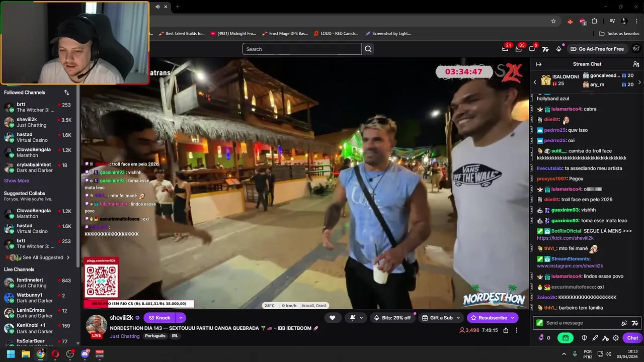Open Screenshot by Light... bookmark
Screen dimensions: 644x362
pyautogui.click(x=388, y=34)
